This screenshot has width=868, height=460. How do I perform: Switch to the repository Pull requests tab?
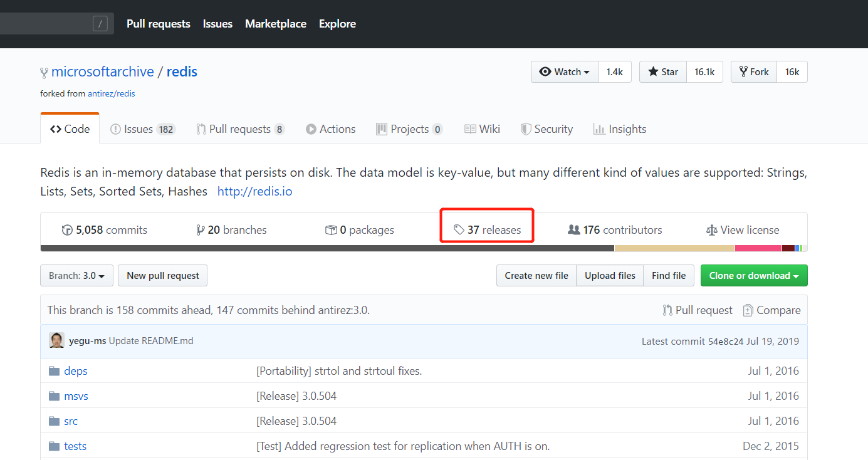point(240,129)
